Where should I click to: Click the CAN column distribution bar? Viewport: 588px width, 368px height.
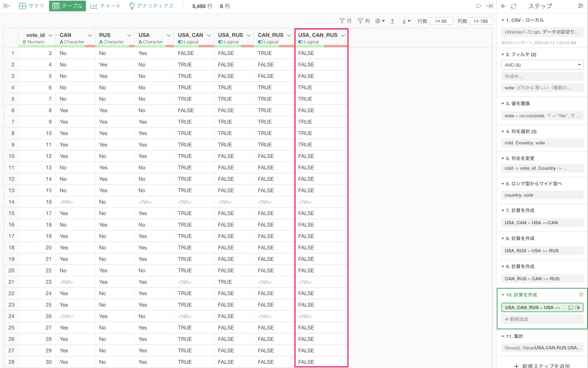pyautogui.click(x=75, y=46)
